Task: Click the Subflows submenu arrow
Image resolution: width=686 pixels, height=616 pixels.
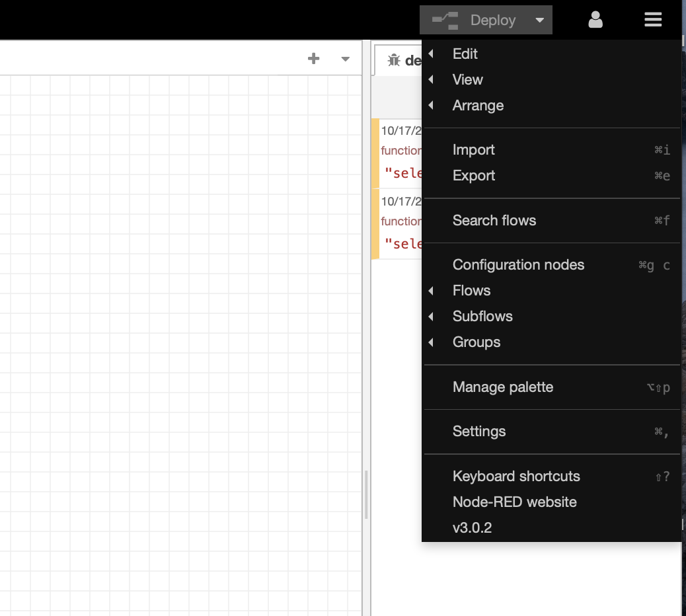Action: pos(431,317)
